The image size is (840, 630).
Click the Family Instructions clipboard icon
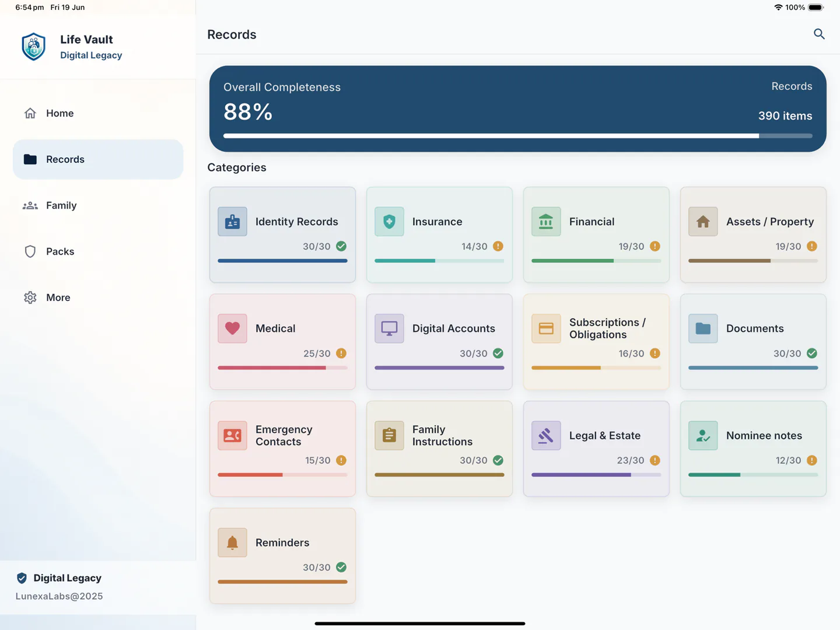(x=389, y=436)
